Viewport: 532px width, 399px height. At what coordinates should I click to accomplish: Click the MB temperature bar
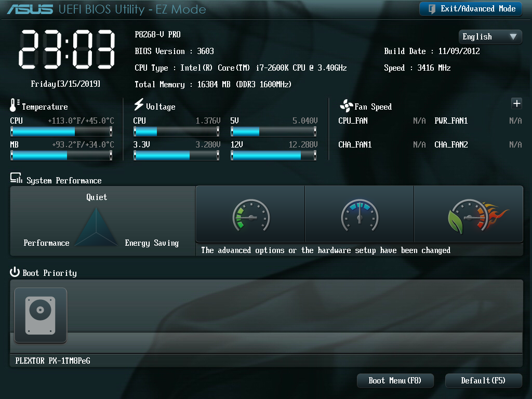click(61, 155)
